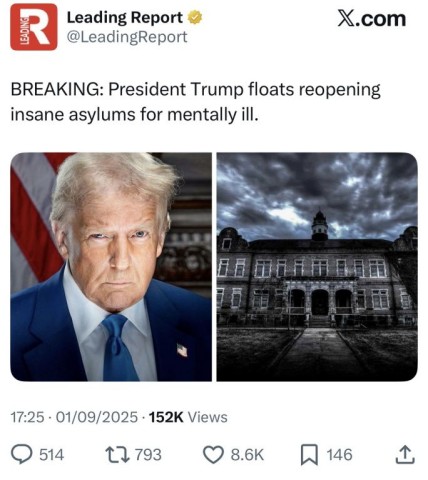Open the Leading Report display name
Viewport: 428px width, 480px height.
[125, 18]
